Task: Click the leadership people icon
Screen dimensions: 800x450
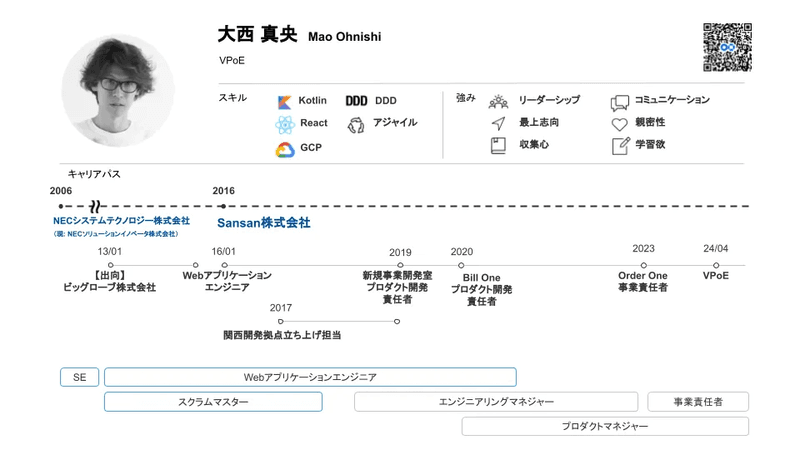Action: 498,102
